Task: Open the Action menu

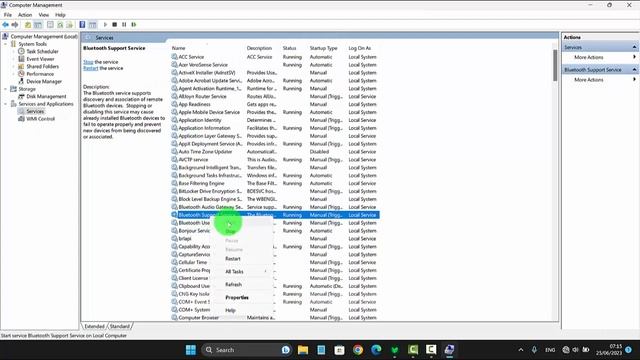Action: pyautogui.click(x=25, y=15)
